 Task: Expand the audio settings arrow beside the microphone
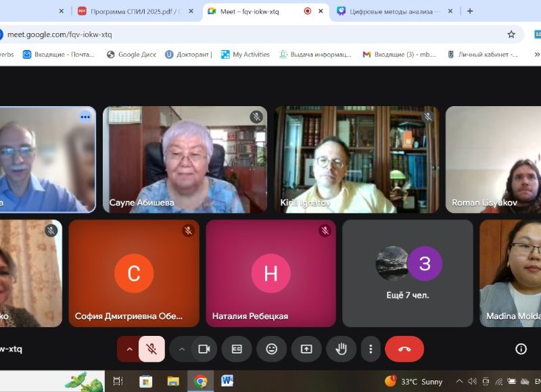(x=129, y=349)
